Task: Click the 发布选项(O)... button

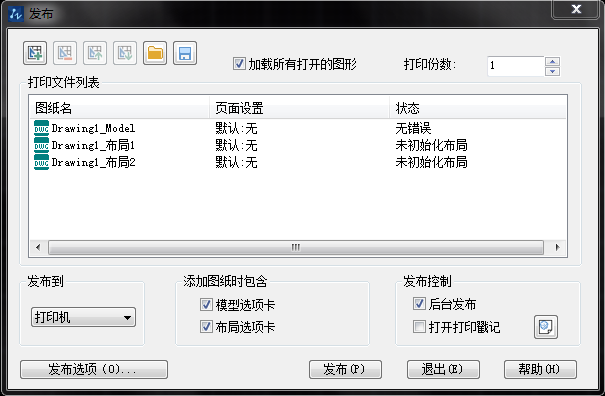Action: [94, 369]
